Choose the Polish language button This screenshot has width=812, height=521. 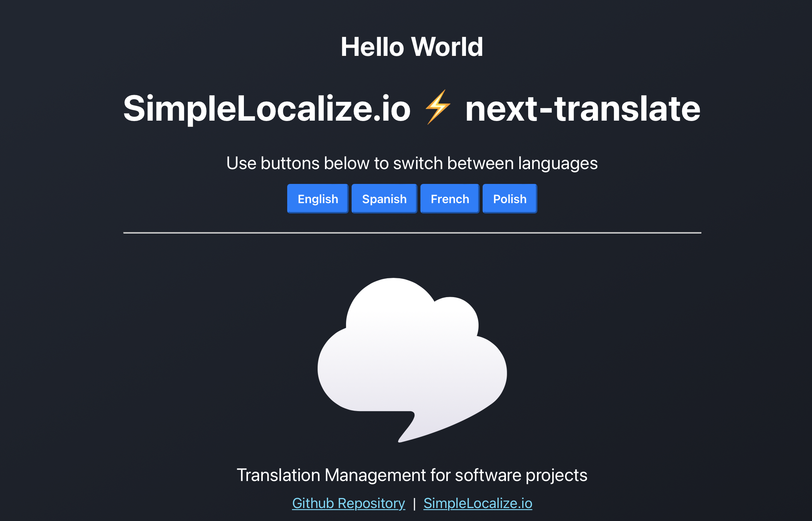pos(510,199)
